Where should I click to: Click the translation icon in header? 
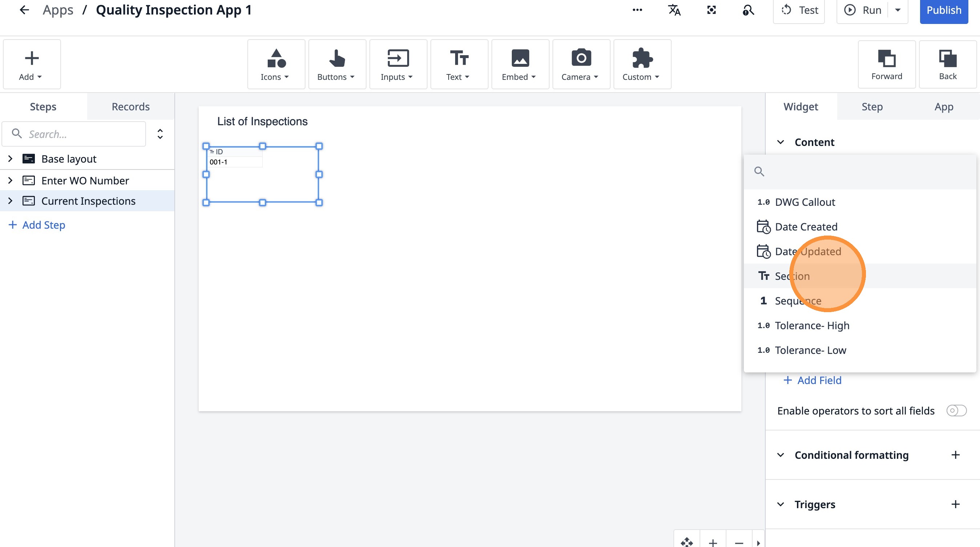point(674,10)
